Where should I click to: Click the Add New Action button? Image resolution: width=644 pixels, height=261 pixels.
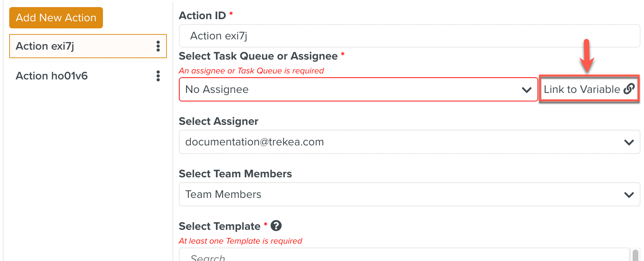pos(56,18)
